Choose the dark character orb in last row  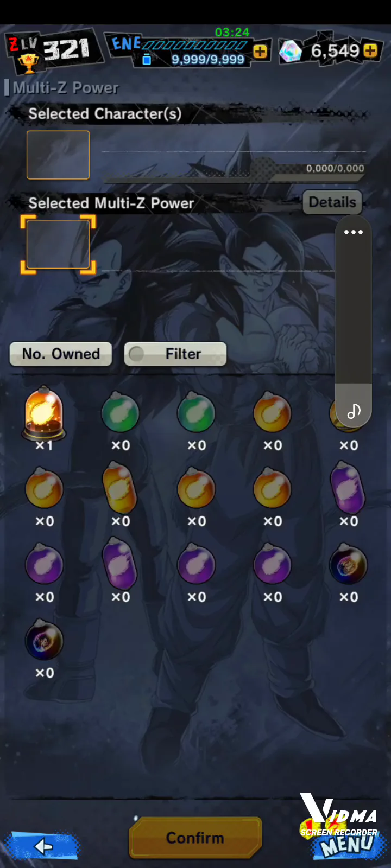tap(44, 641)
